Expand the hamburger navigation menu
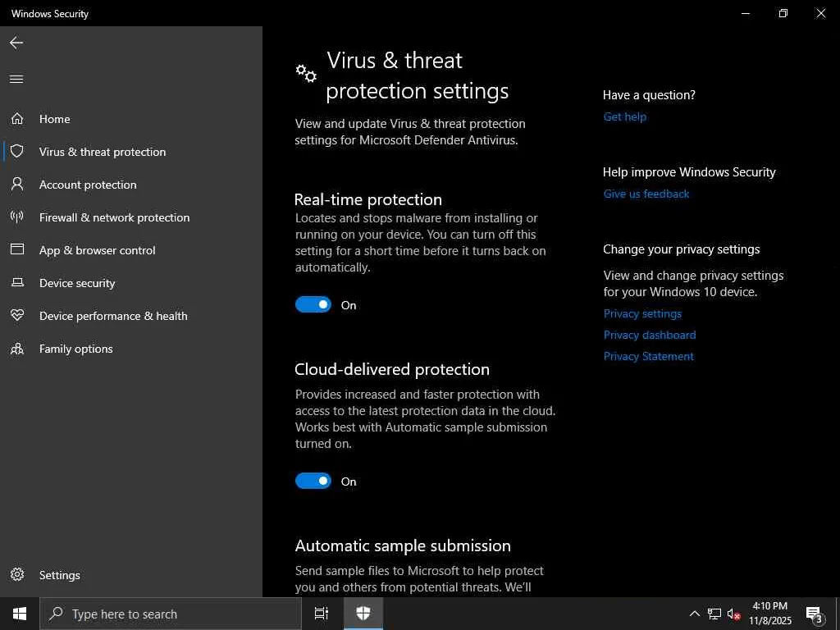Screen dimensions: 840x630 (x=16, y=80)
